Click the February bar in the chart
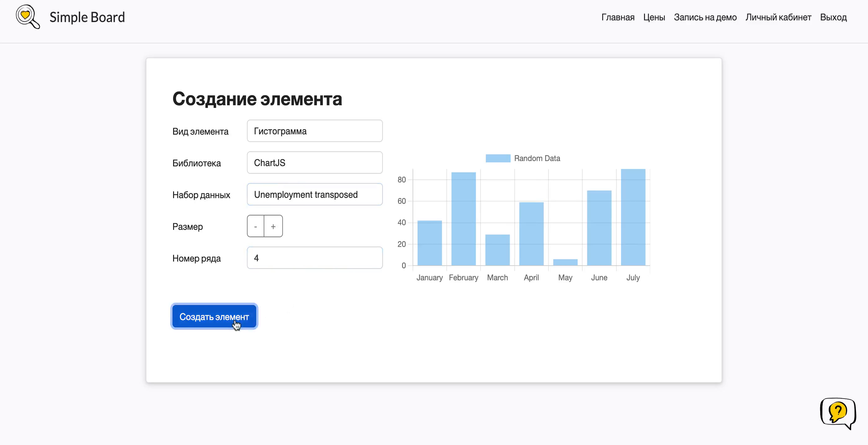The width and height of the screenshot is (868, 445). point(463,219)
